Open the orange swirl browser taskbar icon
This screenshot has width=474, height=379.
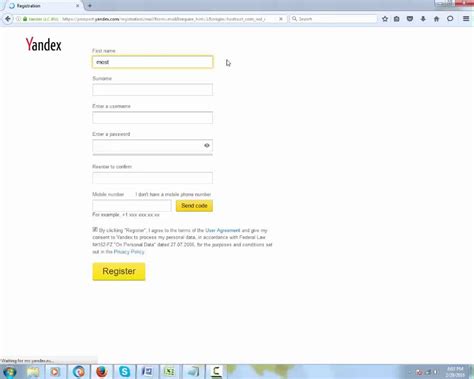tap(79, 372)
